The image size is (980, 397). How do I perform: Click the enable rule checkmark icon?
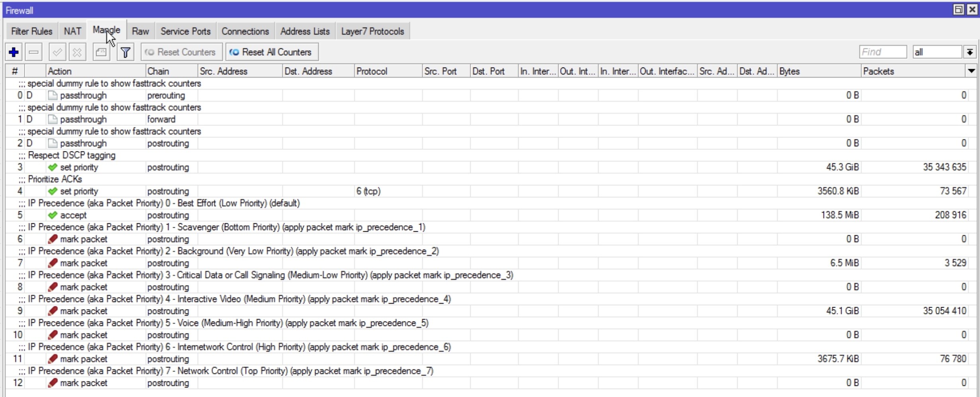[x=57, y=52]
